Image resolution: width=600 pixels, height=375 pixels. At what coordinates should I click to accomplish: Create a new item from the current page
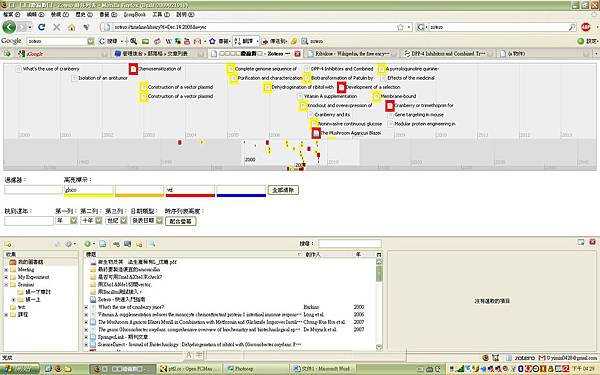[103, 244]
